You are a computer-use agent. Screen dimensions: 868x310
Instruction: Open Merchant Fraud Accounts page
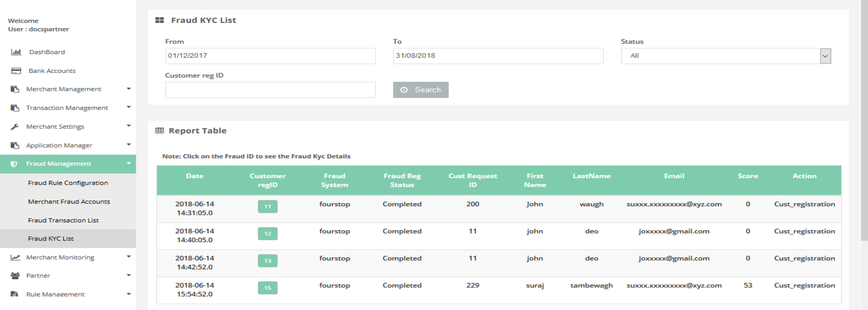[x=69, y=201]
